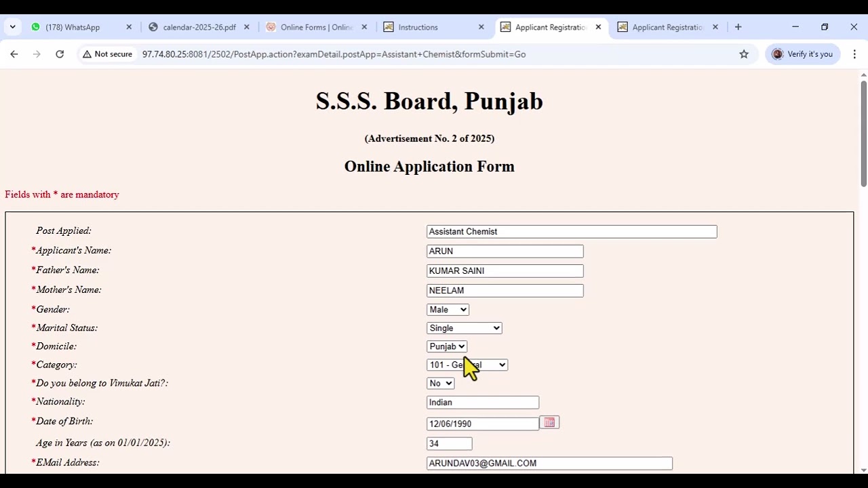
Task: Click the Not secure site warning
Action: (x=108, y=54)
